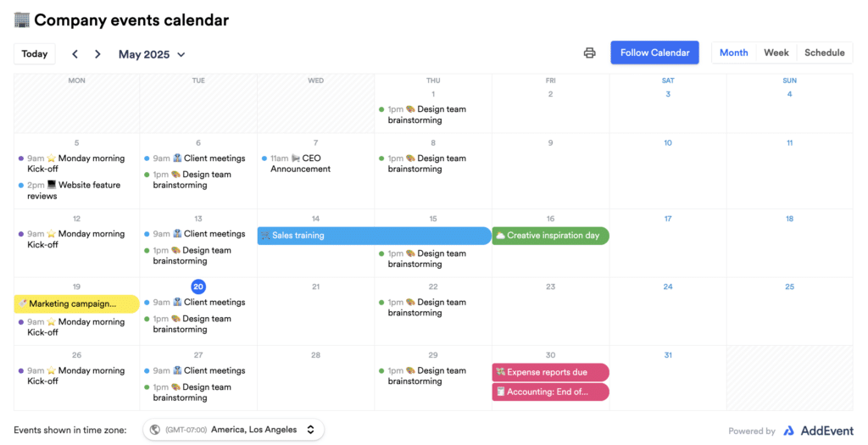Select the highlighted date 20

198,286
